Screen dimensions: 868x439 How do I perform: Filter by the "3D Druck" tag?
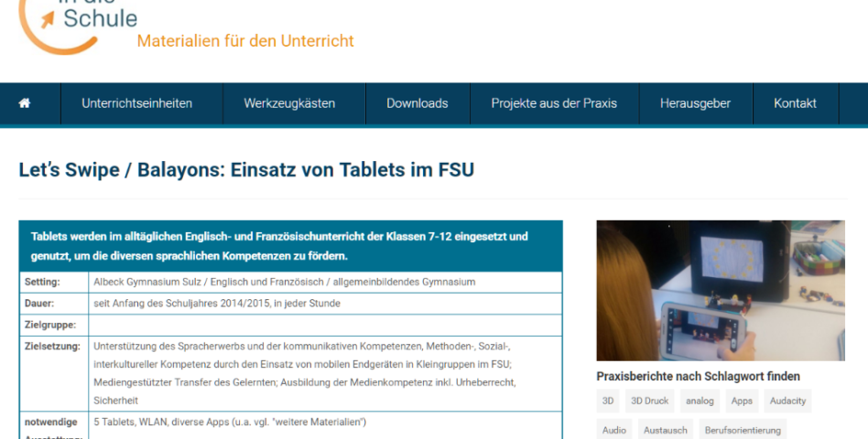[x=649, y=401]
